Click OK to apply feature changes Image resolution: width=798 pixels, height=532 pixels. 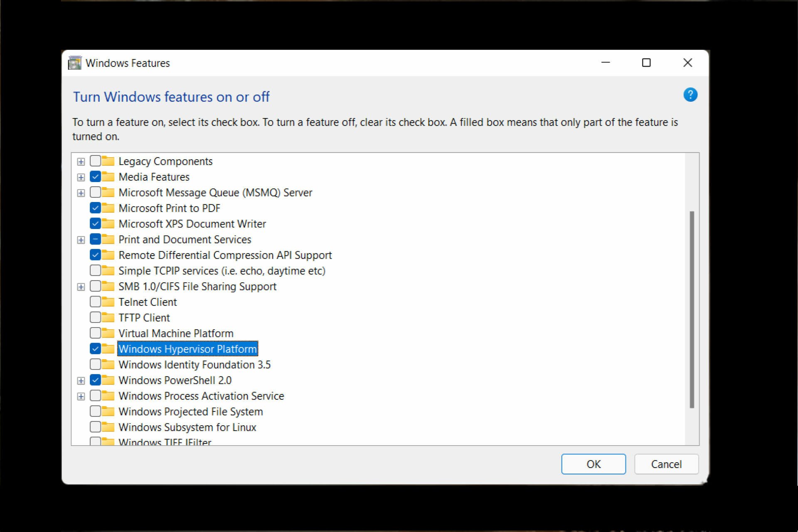(594, 464)
